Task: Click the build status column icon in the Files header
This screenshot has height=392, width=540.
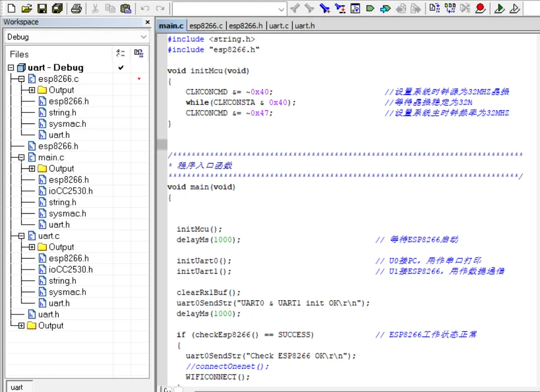Action: click(x=139, y=53)
